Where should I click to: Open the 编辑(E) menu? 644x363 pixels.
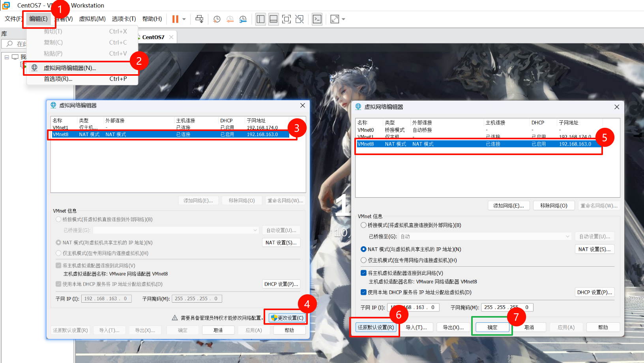click(x=38, y=19)
